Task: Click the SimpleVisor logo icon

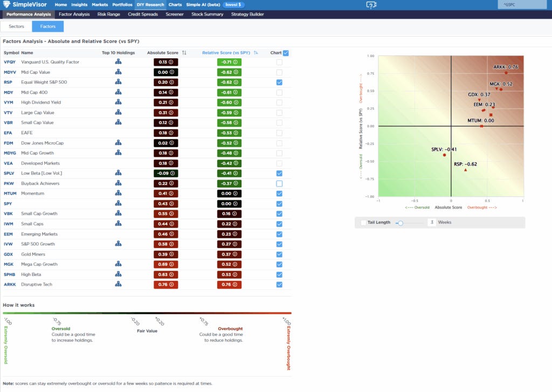Action: click(x=6, y=4)
